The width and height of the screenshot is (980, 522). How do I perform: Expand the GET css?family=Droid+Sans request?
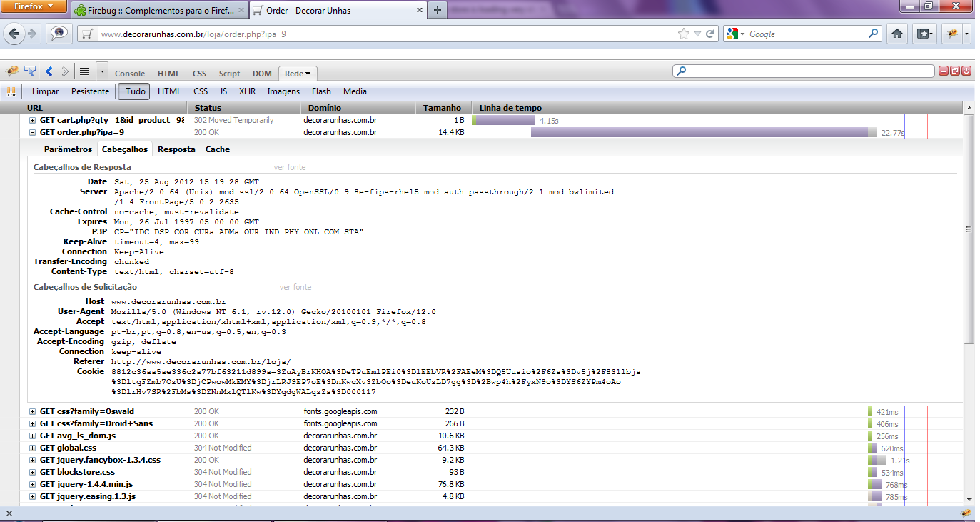32,423
